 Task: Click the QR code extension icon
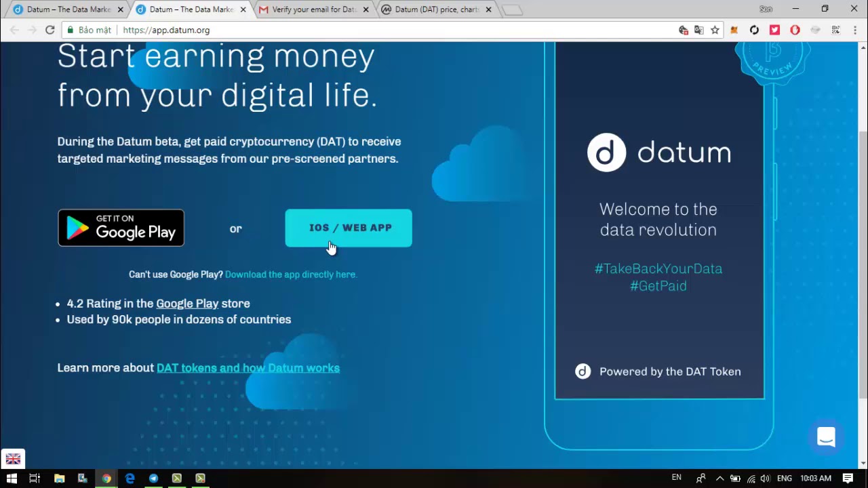point(835,30)
